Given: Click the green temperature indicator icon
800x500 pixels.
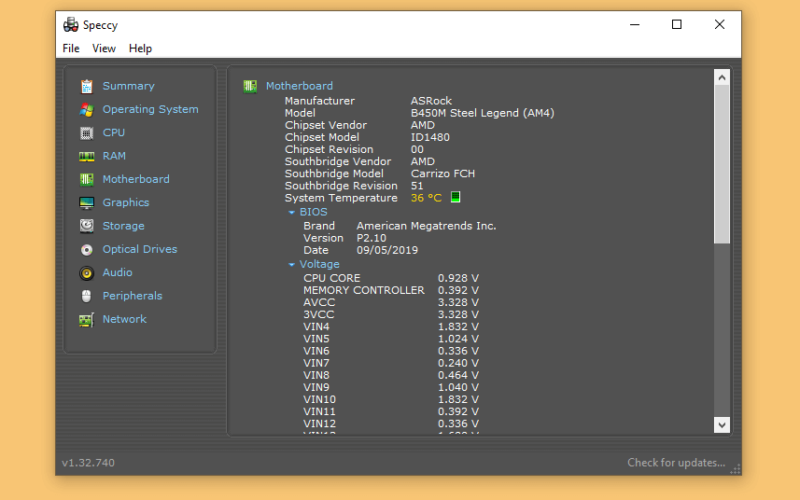Looking at the screenshot, I should 456,197.
